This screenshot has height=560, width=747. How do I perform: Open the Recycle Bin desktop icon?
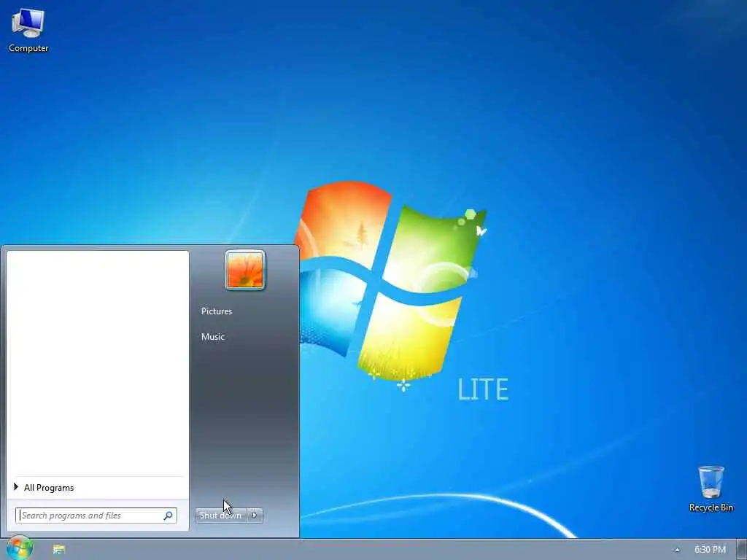point(711,489)
